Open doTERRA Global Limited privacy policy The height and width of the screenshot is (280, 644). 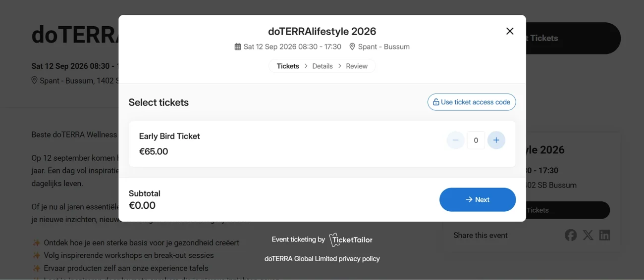[x=322, y=259]
